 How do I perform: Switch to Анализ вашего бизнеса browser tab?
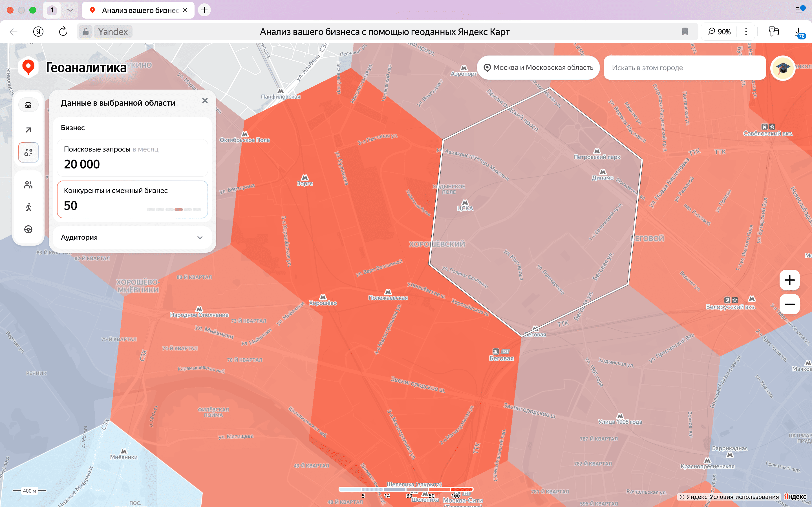pos(138,10)
